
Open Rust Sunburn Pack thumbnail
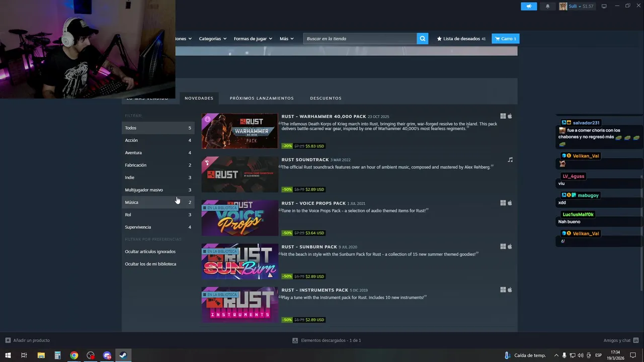[239, 261]
